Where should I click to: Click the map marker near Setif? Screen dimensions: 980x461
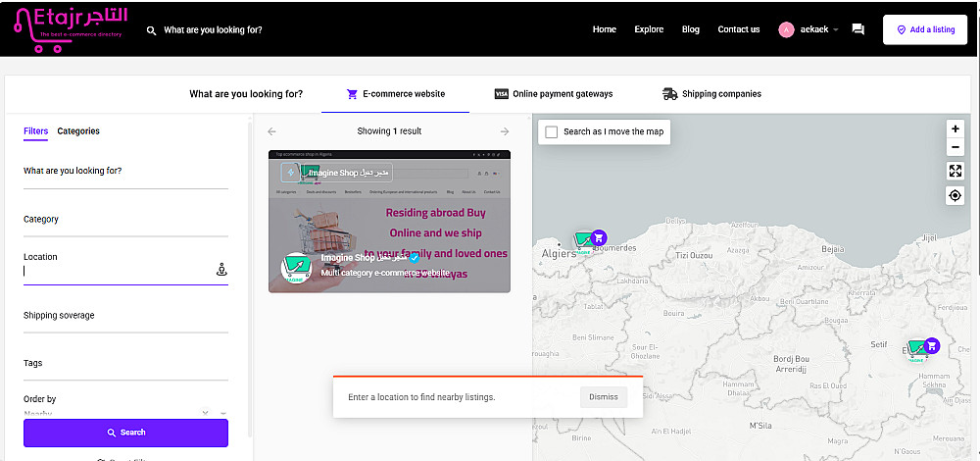tap(924, 348)
